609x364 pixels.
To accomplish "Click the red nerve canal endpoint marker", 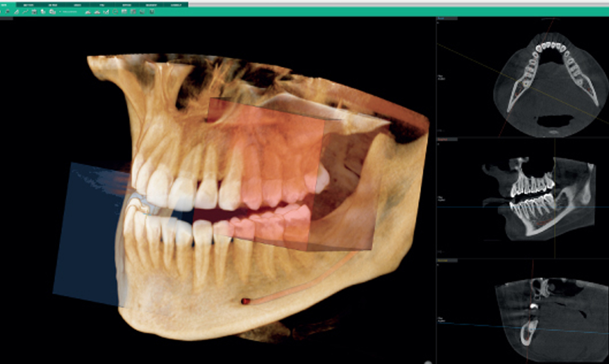I will [245, 301].
